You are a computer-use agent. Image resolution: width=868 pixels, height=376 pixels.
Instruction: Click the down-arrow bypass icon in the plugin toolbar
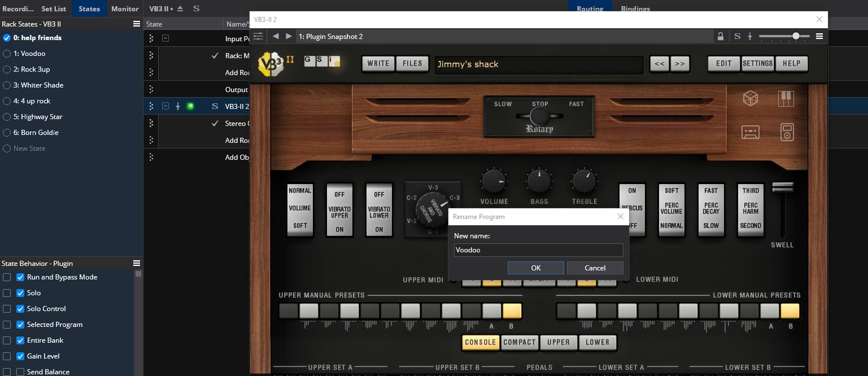coord(749,36)
